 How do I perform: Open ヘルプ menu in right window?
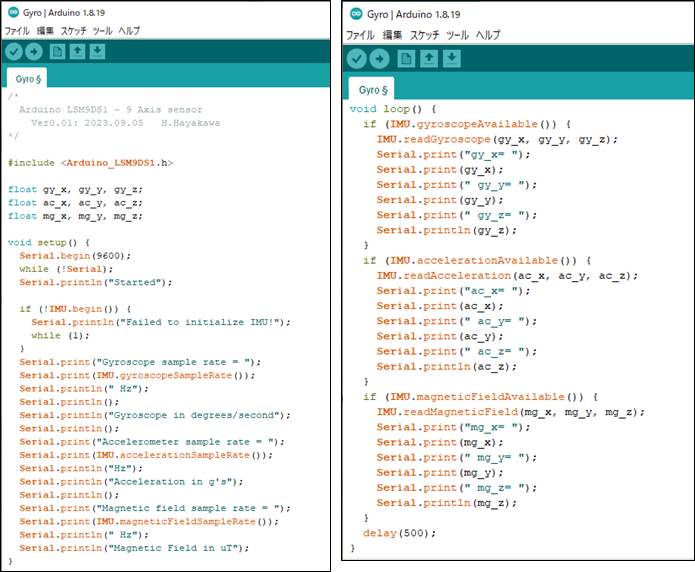pyautogui.click(x=488, y=35)
